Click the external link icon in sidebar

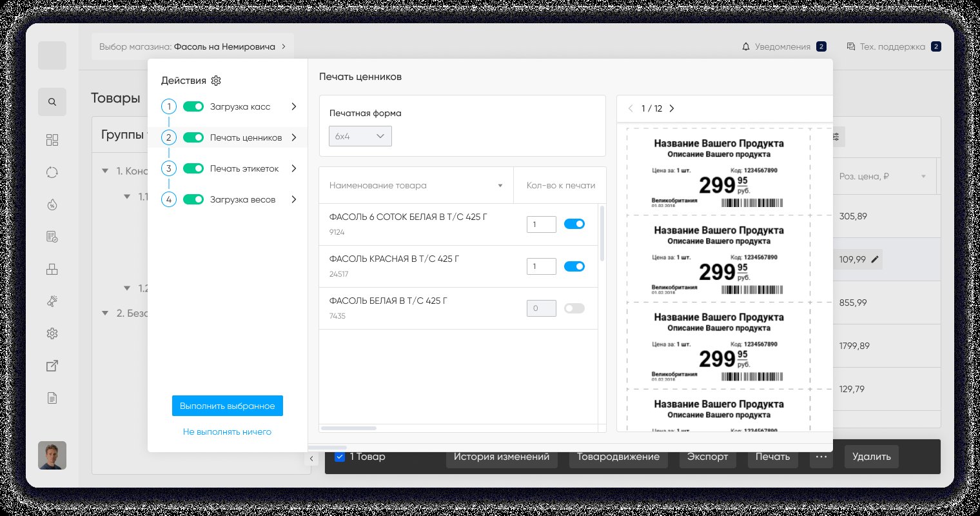point(52,366)
